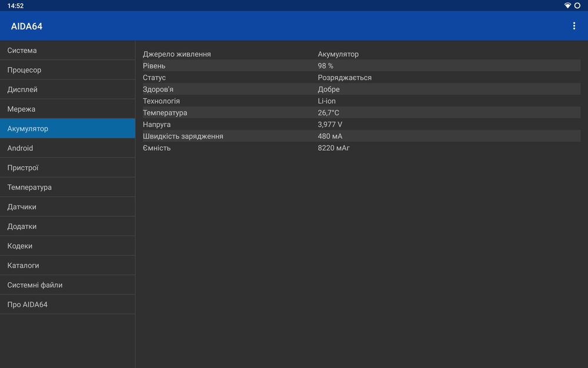Image resolution: width=588 pixels, height=368 pixels.
Task: Open the Про AIDA64 page
Action: click(x=68, y=304)
